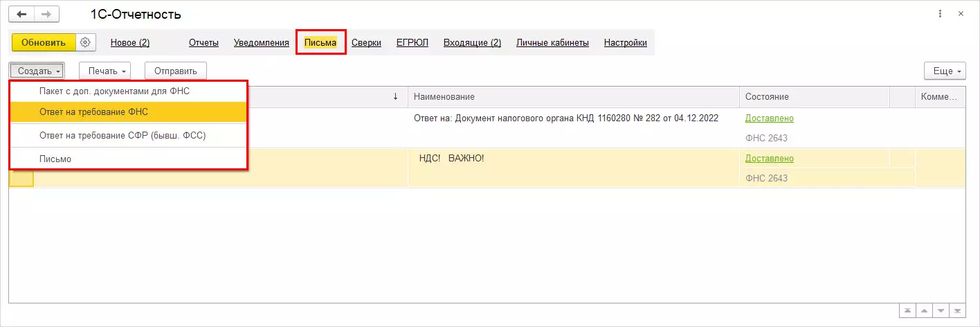Screen dimensions: 980x327
Task: Go back with the left arrow button
Action: tap(21, 14)
